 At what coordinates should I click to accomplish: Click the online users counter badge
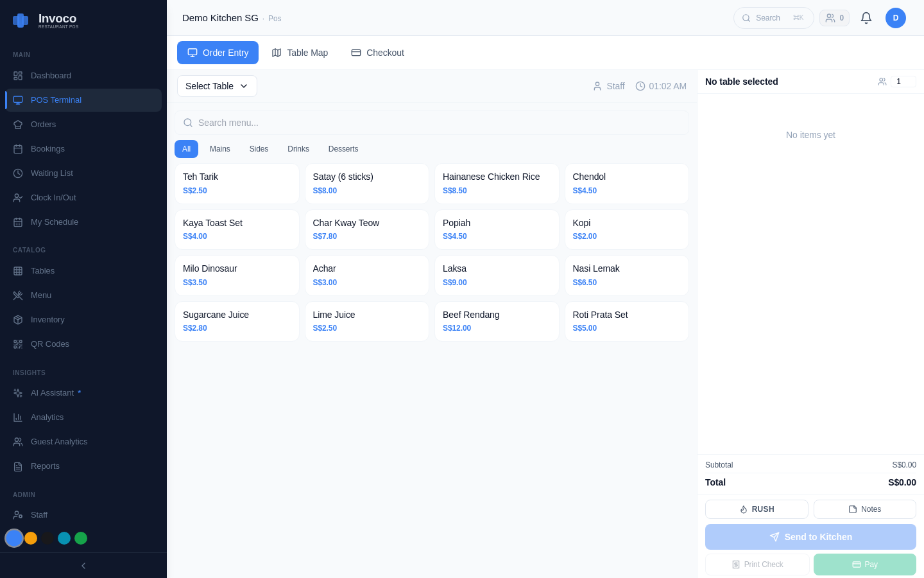coord(834,18)
